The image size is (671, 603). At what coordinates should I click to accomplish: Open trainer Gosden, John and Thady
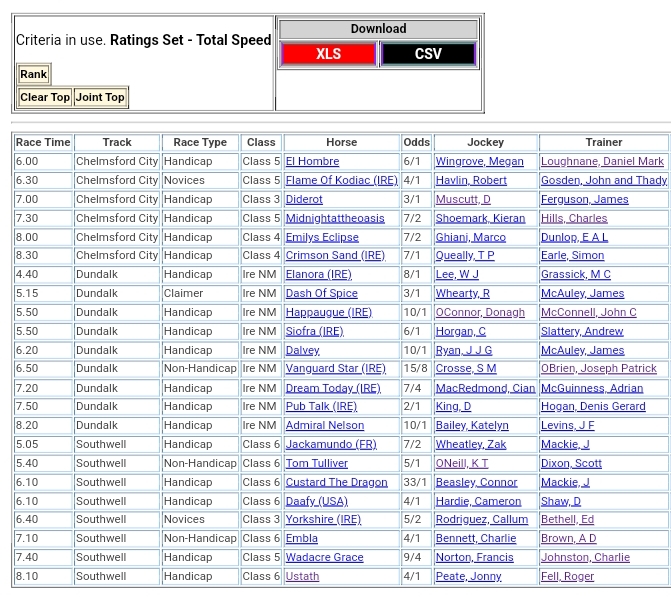coord(603,180)
